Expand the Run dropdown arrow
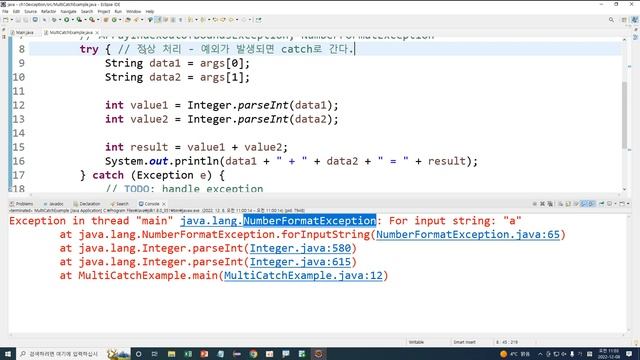Screen dimensions: 640x360 (x=72, y=20)
